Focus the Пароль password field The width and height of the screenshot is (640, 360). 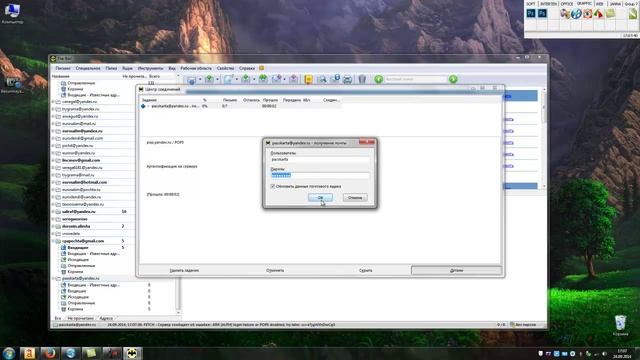[320, 175]
